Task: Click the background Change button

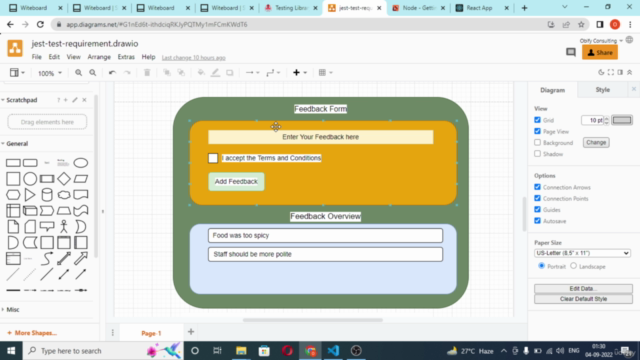Action: [596, 142]
